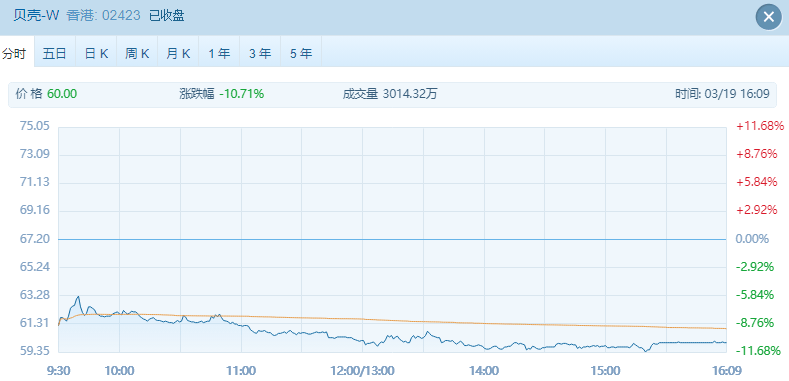Click the 成交量 3014.32万 volume readout
This screenshot has width=789, height=381.
[x=390, y=94]
